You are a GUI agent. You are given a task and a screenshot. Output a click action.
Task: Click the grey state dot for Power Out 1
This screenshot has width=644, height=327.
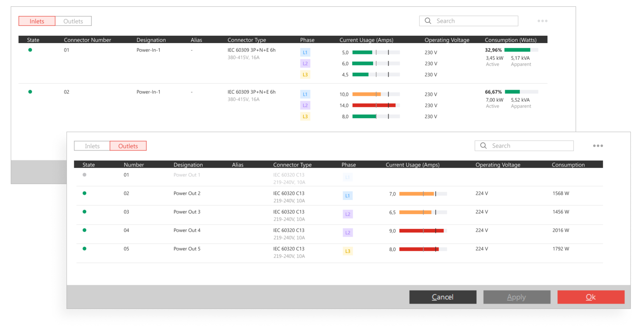pos(85,175)
